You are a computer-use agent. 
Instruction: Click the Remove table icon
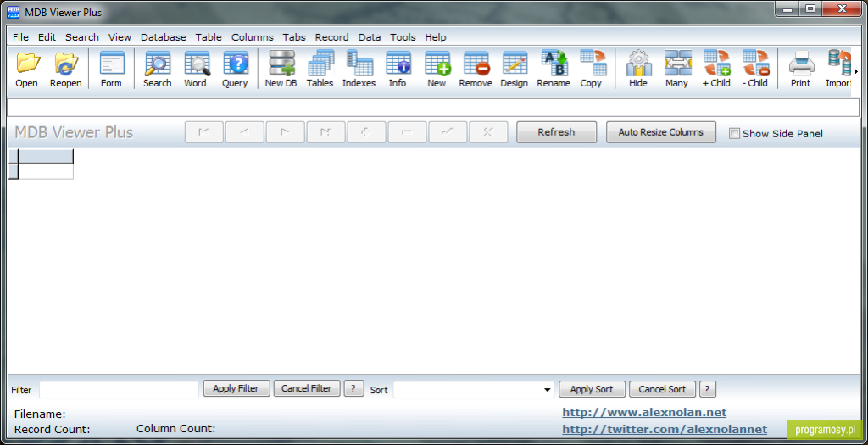pos(476,69)
